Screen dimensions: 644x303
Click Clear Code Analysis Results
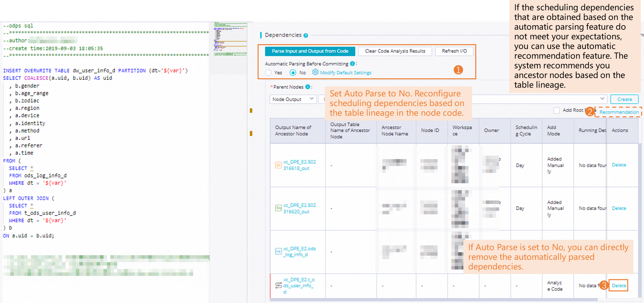coord(395,51)
